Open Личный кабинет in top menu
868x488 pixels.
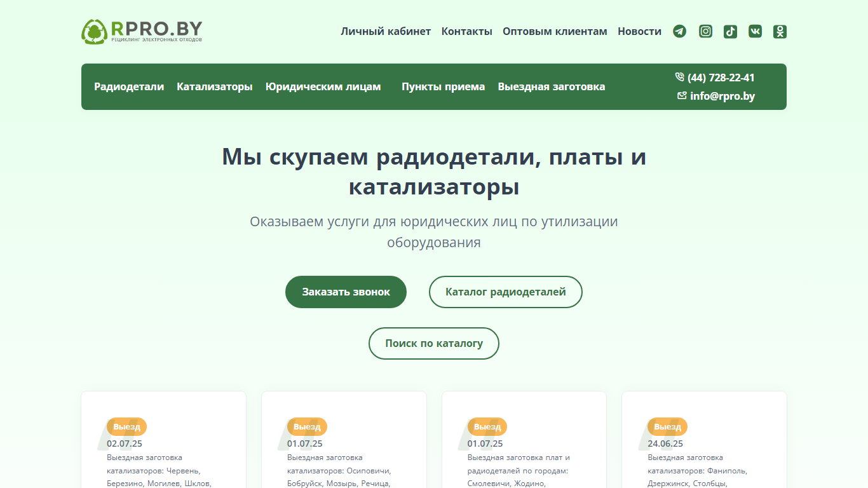coord(386,31)
